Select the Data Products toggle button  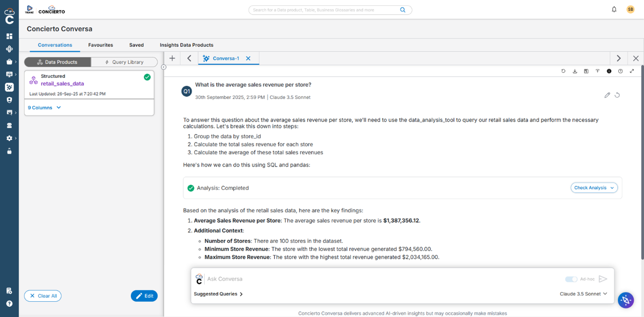tap(57, 62)
